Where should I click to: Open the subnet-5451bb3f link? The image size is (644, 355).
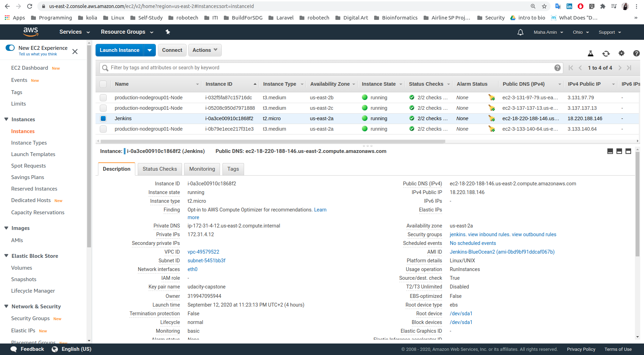206,261
